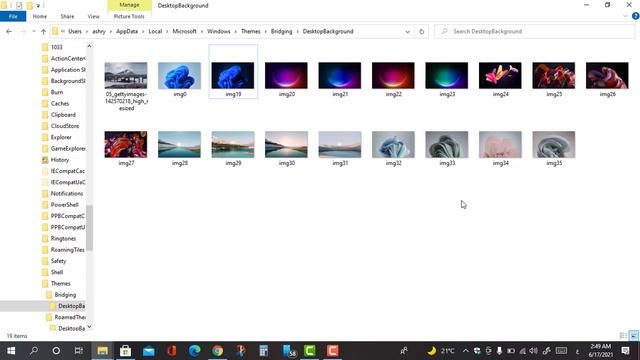Refresh the DesktopBackground folder

pos(422,31)
